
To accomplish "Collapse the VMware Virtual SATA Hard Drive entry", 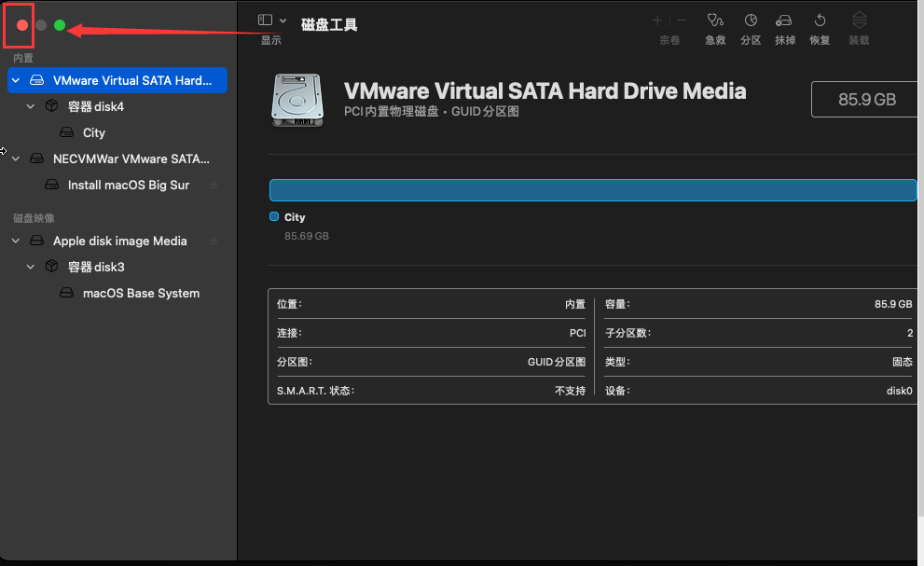I will pos(15,80).
